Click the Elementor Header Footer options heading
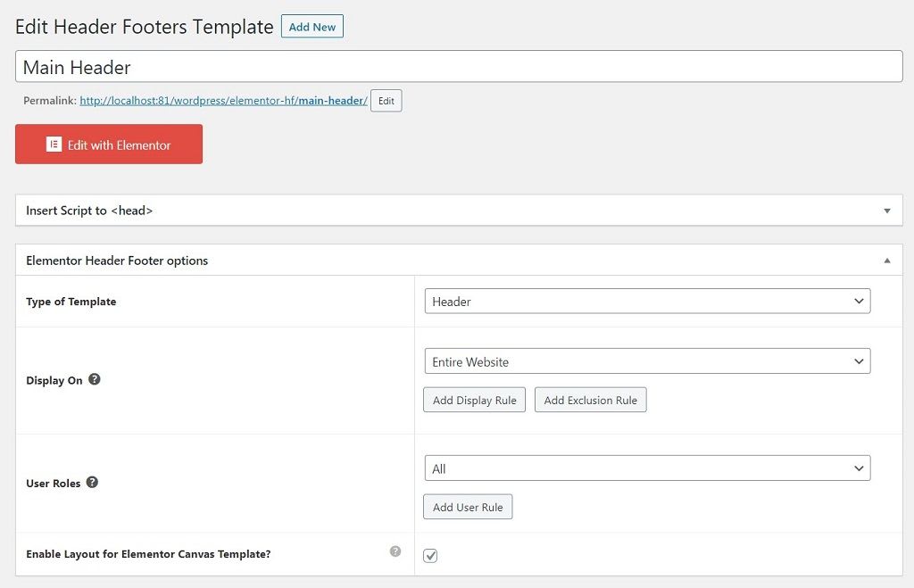Screen dimensions: 914x588 [x=117, y=261]
